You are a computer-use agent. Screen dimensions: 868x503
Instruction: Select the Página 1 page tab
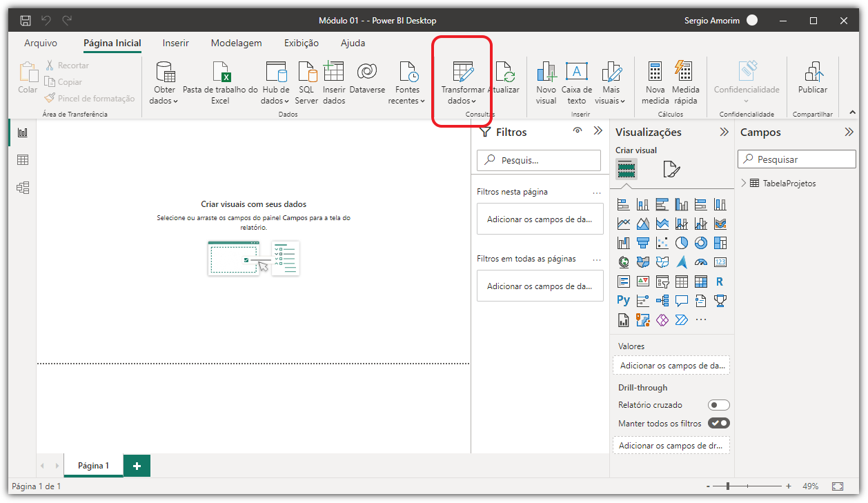click(93, 466)
